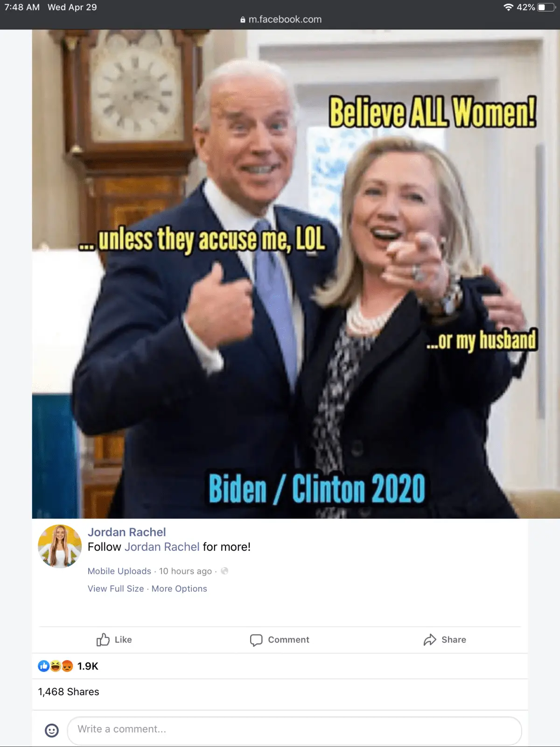Viewport: 560px width, 747px height.
Task: Expand More Options for this photo
Action: coord(179,589)
